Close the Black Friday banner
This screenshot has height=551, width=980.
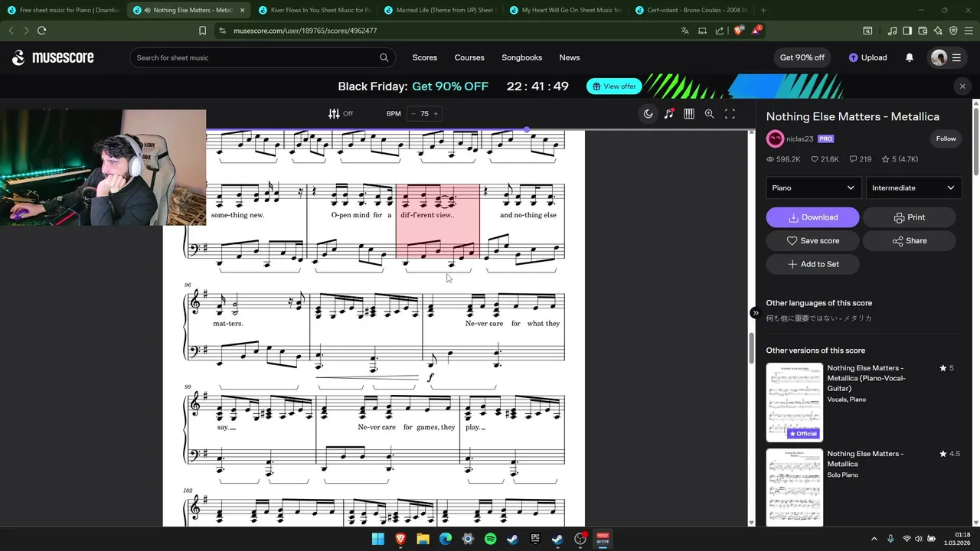tap(962, 86)
